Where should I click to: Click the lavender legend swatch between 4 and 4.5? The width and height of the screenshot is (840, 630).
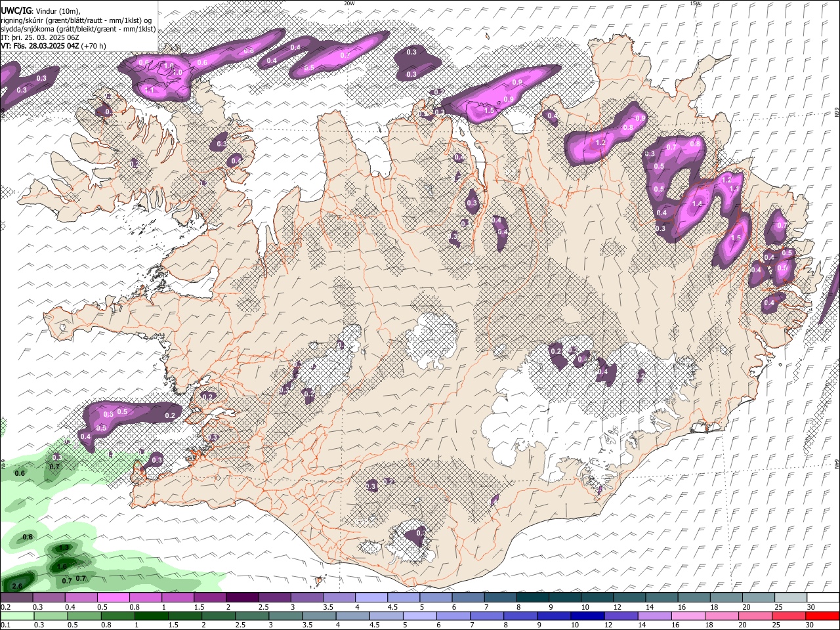[371, 598]
